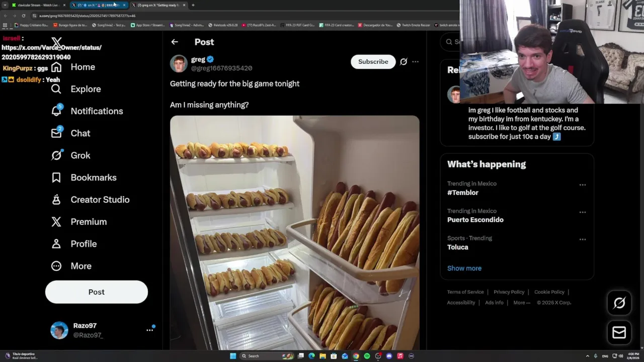Click the taskbar Search box
644x362 pixels.
click(267, 356)
